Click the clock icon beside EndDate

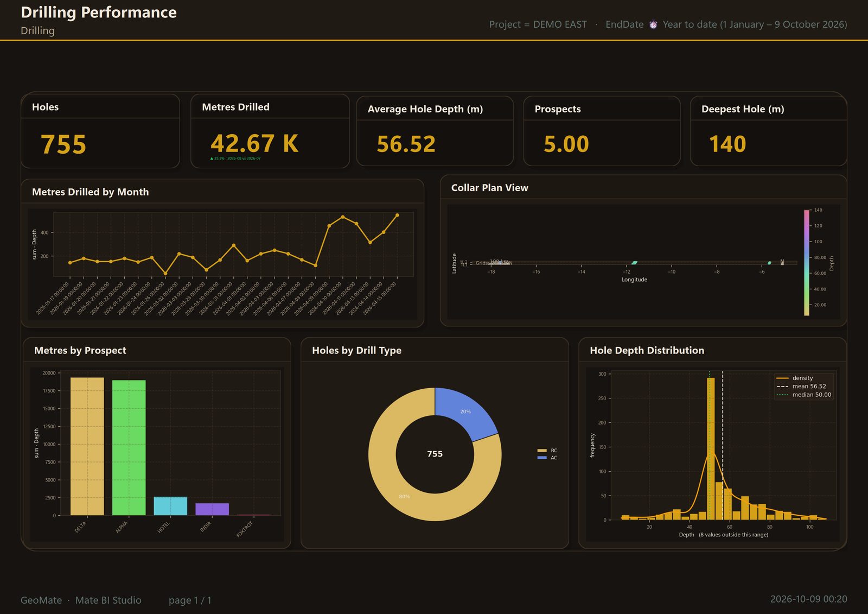653,24
